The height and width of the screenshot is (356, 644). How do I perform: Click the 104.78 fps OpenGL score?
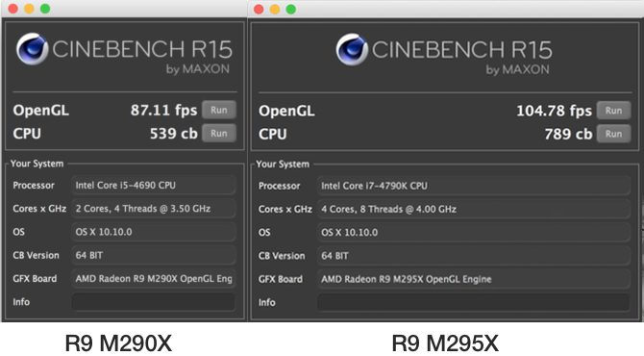click(554, 111)
